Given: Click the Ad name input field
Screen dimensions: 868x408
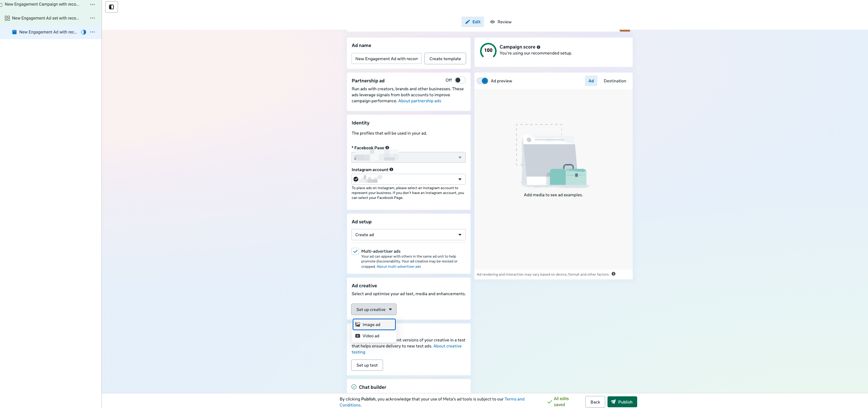Looking at the screenshot, I should click(386, 59).
